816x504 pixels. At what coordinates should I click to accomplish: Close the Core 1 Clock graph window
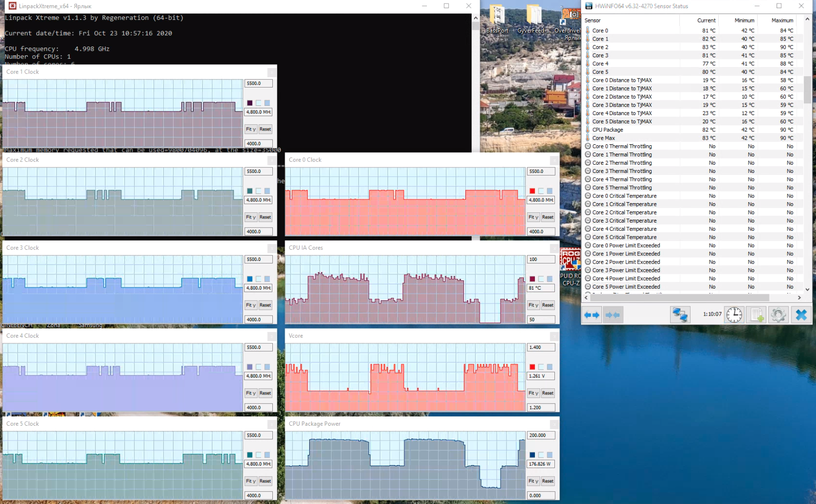(x=272, y=72)
